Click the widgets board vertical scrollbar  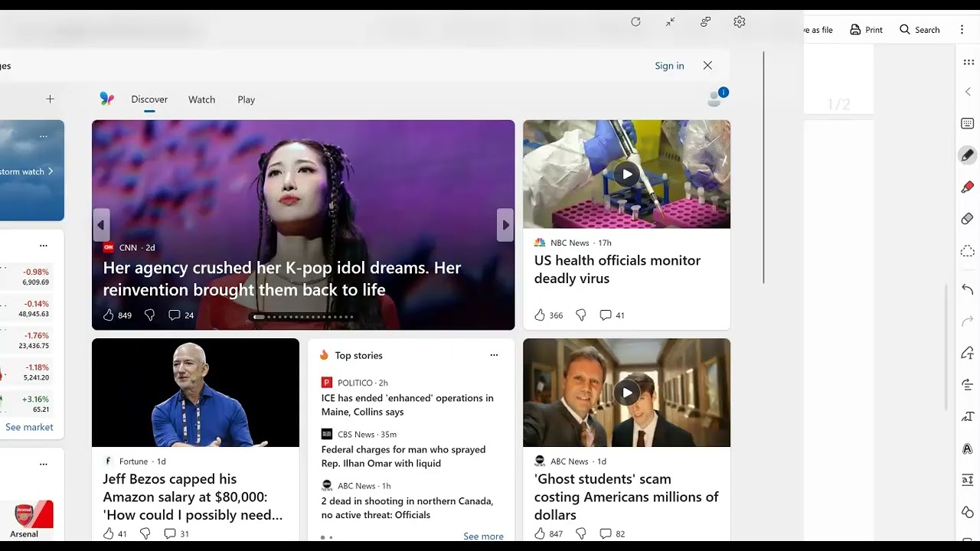[x=763, y=168]
